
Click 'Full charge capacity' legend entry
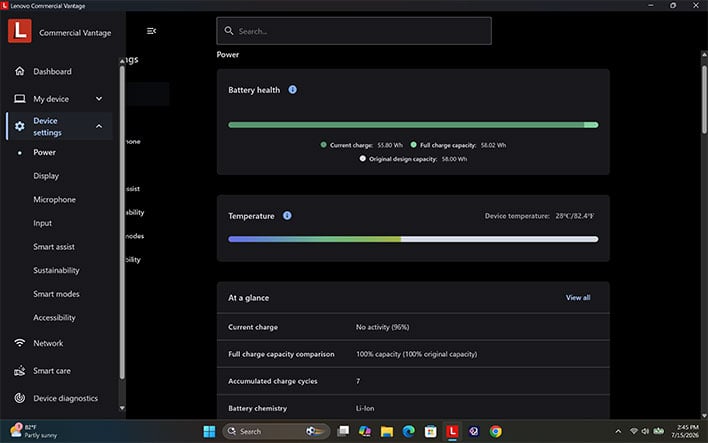click(458, 145)
